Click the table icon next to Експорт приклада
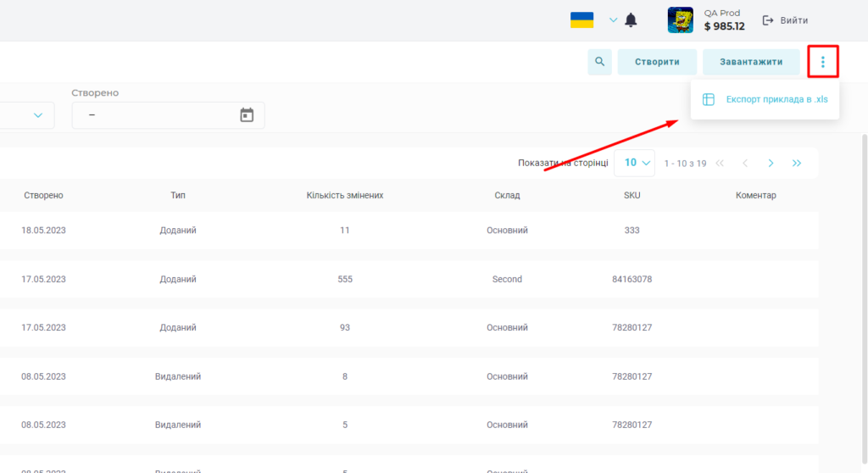 pyautogui.click(x=708, y=99)
